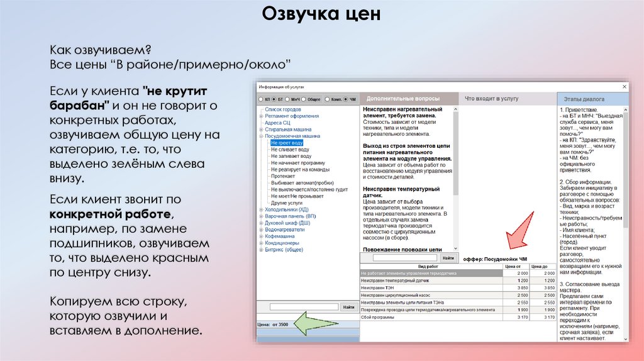Expand the Водонагреватели tree node
The height and width of the screenshot is (361, 644).
point(261,230)
